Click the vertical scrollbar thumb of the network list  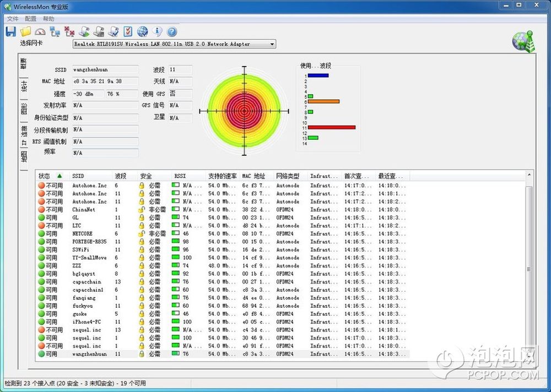coord(529,269)
